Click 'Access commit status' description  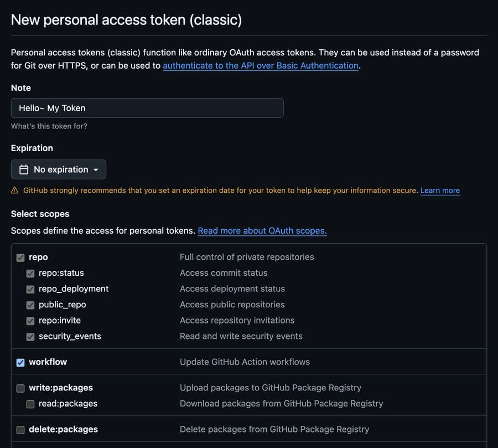click(x=224, y=273)
